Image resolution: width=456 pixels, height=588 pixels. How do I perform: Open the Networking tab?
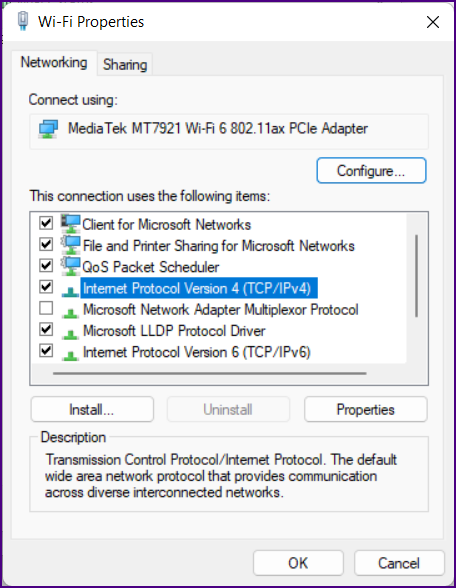(54, 62)
